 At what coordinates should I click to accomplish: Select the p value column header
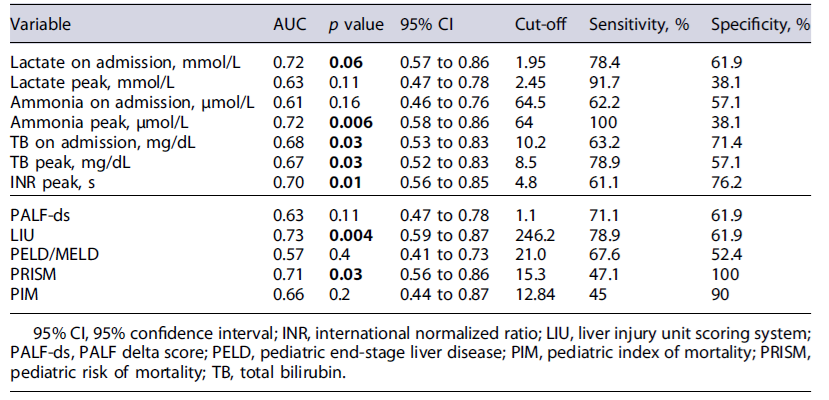coord(352,23)
